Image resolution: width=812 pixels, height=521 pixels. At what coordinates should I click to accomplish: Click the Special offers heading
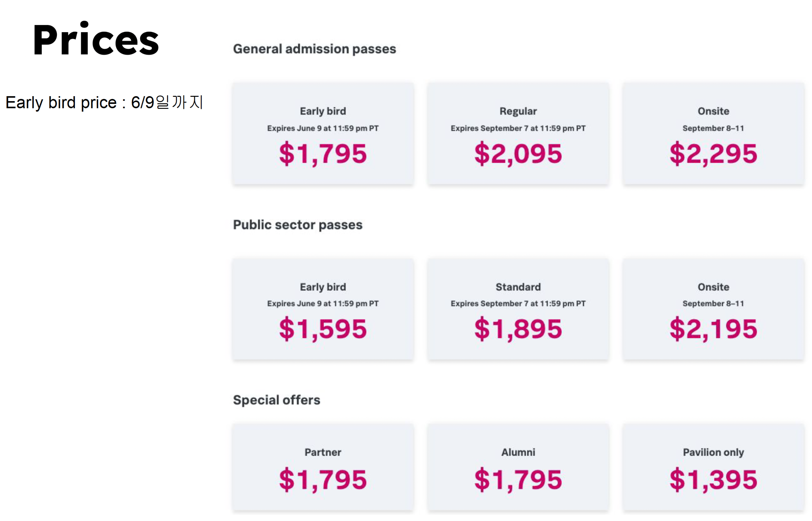pos(276,400)
